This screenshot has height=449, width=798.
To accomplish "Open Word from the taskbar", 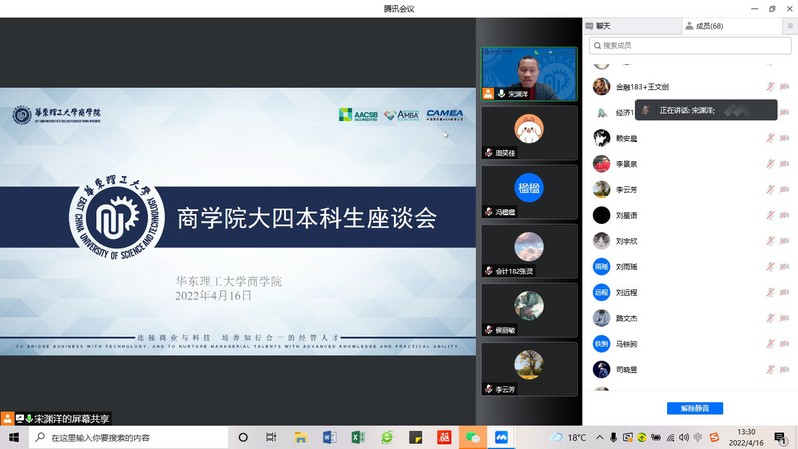I will [329, 438].
